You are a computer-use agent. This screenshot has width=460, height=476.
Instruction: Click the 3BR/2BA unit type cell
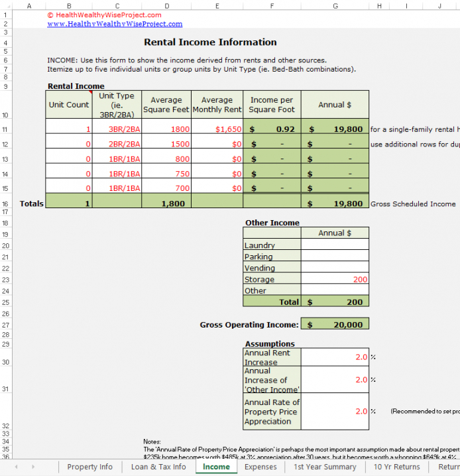(116, 129)
